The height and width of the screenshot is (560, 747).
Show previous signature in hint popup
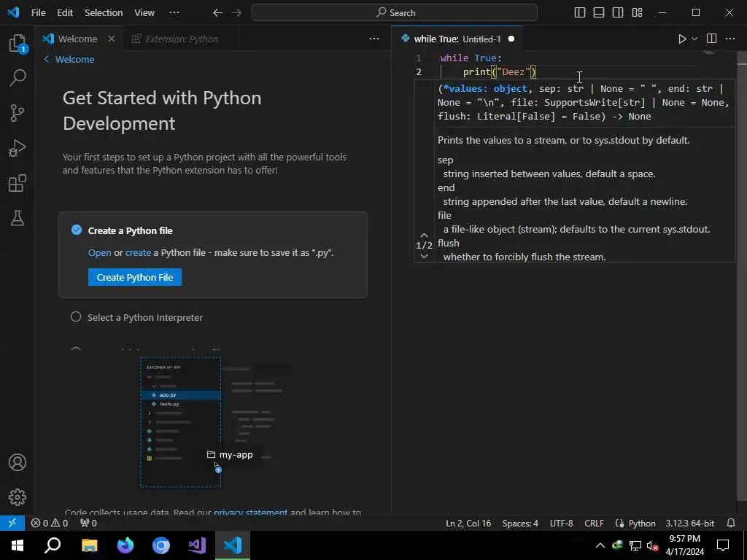pos(424,236)
